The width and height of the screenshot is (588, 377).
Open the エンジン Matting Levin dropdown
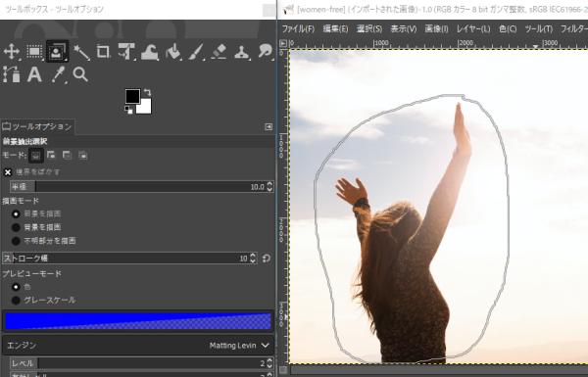pos(138,345)
